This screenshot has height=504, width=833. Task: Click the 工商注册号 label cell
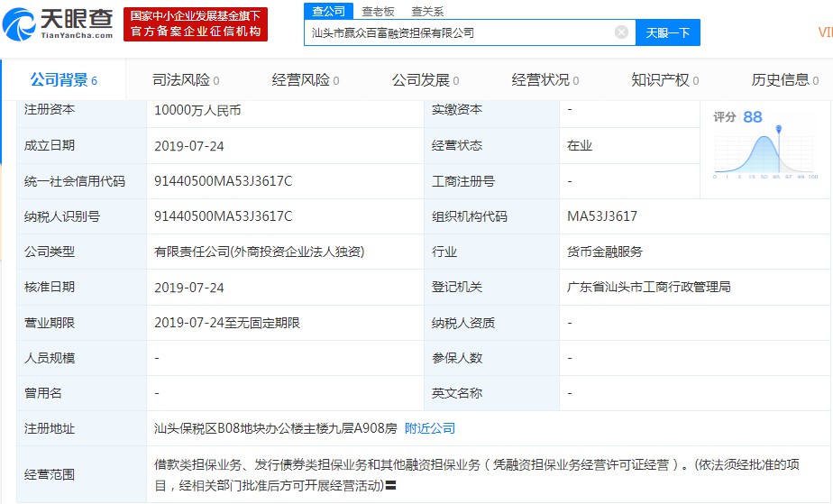491,181
